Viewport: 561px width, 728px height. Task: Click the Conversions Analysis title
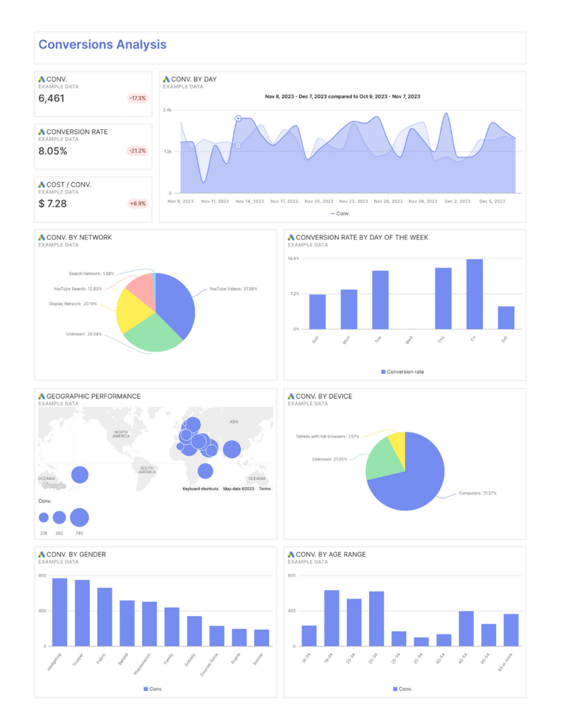point(102,45)
